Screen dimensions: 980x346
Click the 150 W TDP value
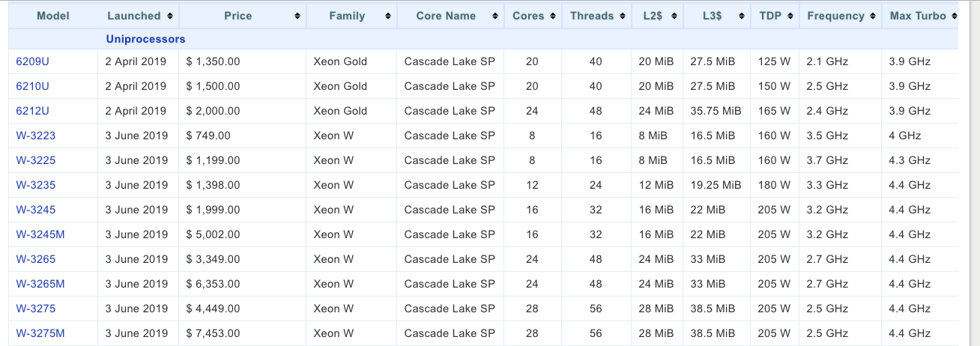pos(774,86)
